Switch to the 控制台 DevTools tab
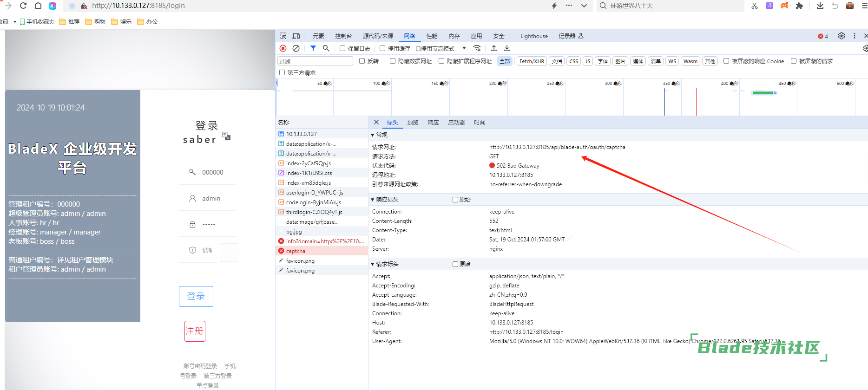Screen dimensions: 868x390 click(343, 36)
